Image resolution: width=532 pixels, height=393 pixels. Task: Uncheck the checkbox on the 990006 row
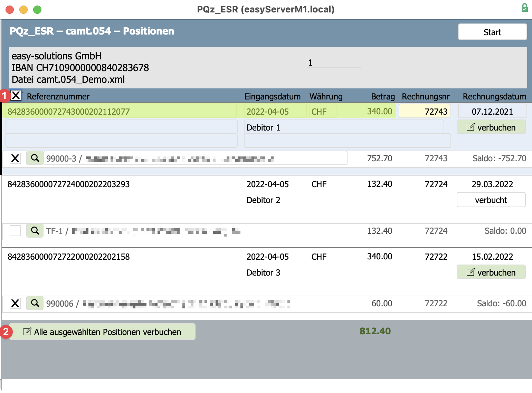click(x=15, y=303)
